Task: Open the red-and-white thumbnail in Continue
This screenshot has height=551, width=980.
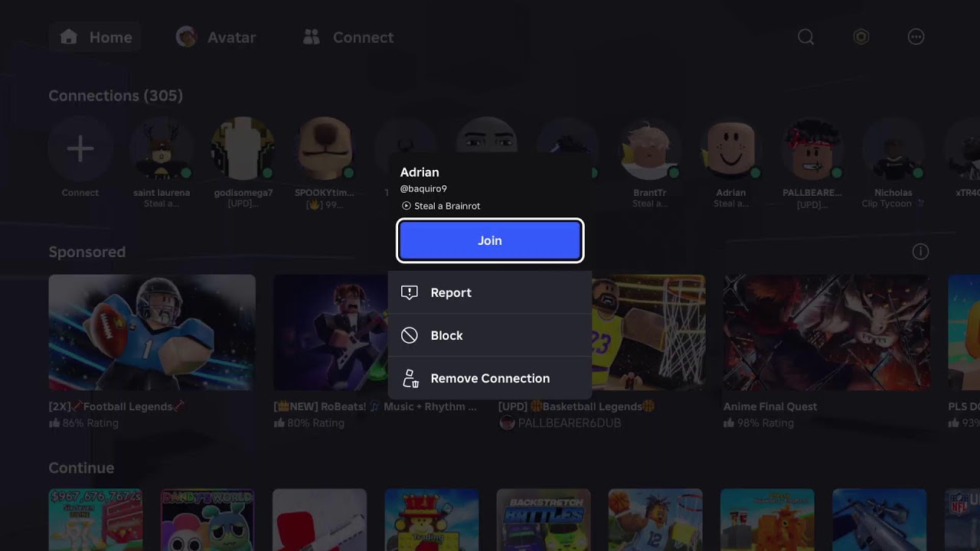Action: pos(320,520)
